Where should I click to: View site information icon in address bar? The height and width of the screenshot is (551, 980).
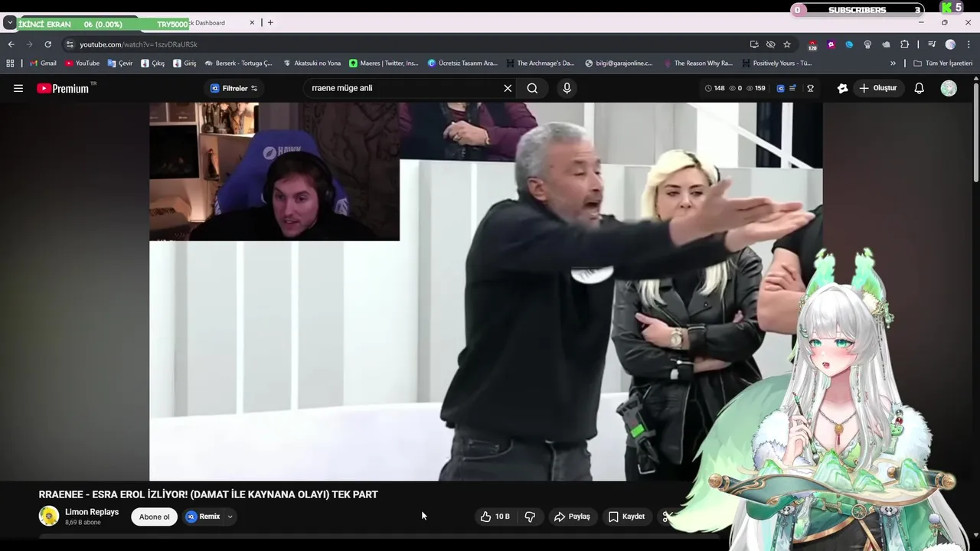(70, 44)
